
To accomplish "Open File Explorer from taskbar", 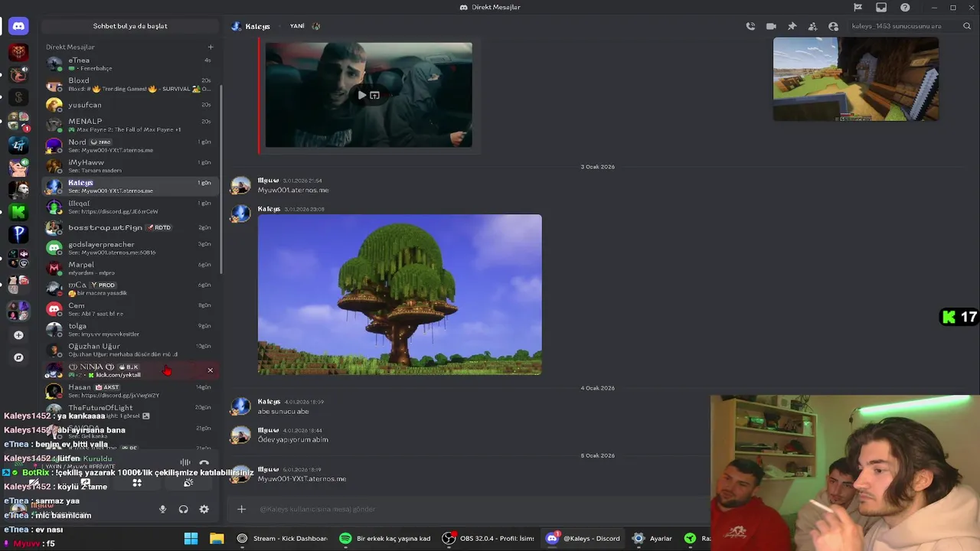I will click(217, 539).
